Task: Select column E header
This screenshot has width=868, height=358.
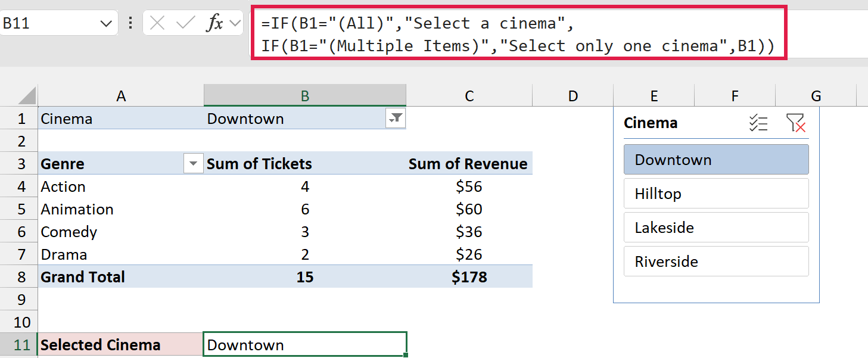Action: (x=654, y=96)
